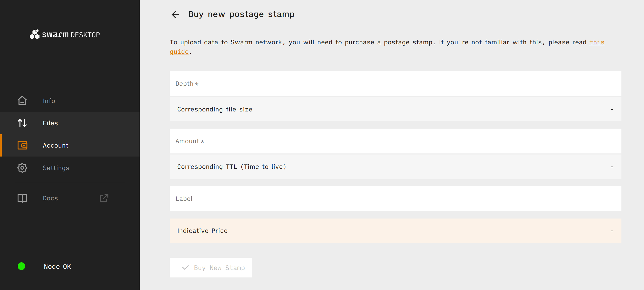The image size is (644, 290).
Task: Open the "this guide" link
Action: 597,42
